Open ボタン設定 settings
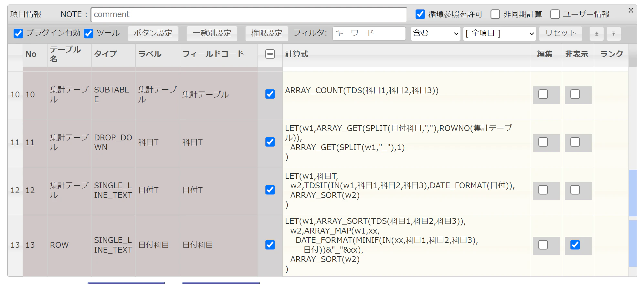The image size is (644, 284). [x=153, y=33]
